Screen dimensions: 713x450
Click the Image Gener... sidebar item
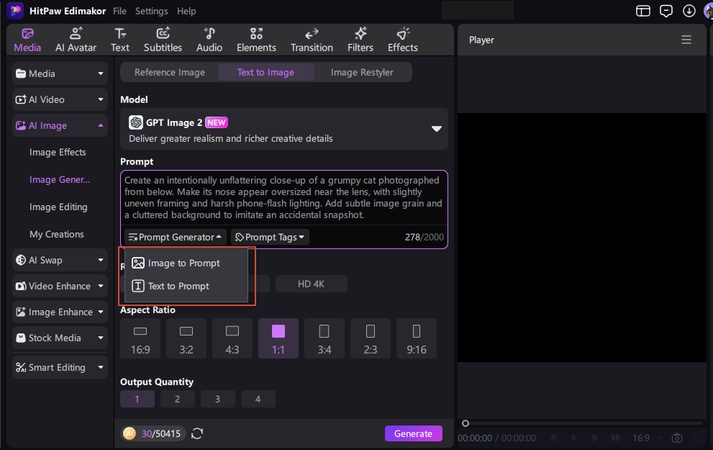[60, 180]
